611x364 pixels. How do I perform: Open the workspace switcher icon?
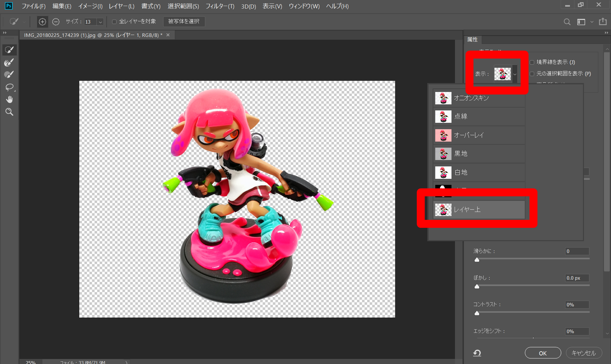pos(581,22)
